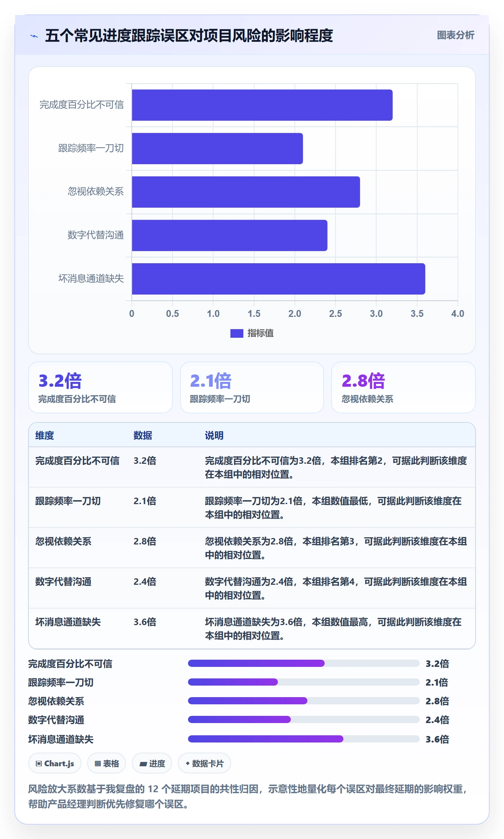The height and width of the screenshot is (839, 504).
Task: Click the 3.6倍 cell in the table
Action: click(x=145, y=622)
